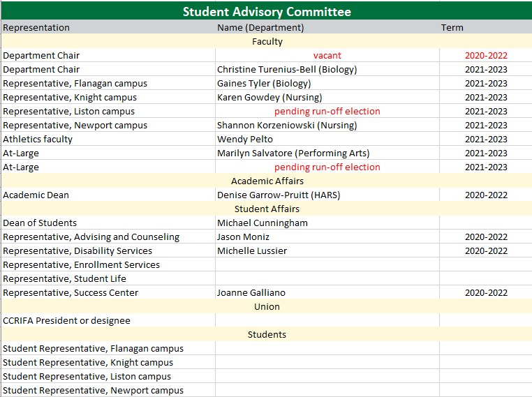The height and width of the screenshot is (397, 532).
Task: Select the CCRIFA President or designee cell
Action: 66,321
